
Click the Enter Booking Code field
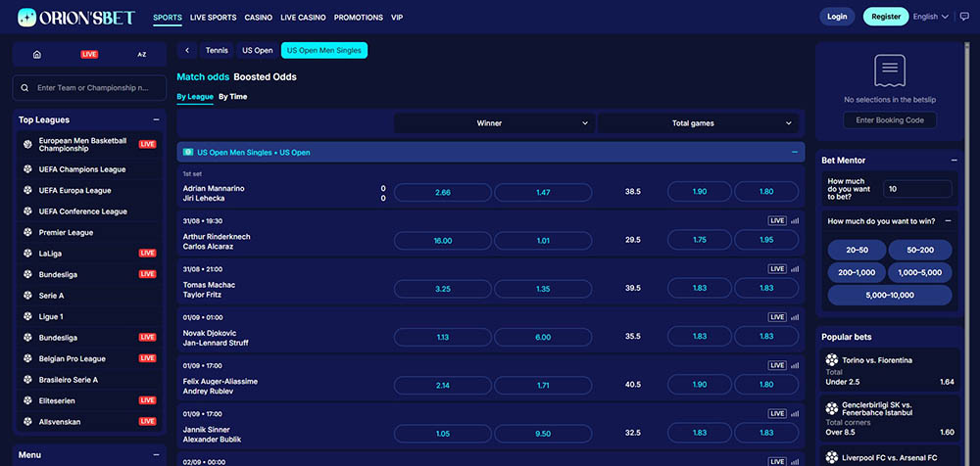890,120
